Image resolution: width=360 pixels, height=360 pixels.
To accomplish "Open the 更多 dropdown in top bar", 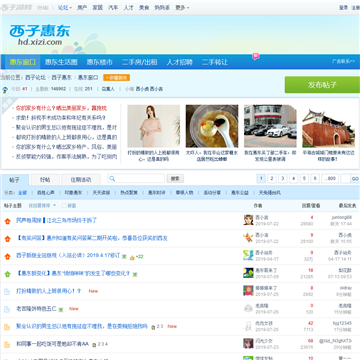I will (182, 7).
